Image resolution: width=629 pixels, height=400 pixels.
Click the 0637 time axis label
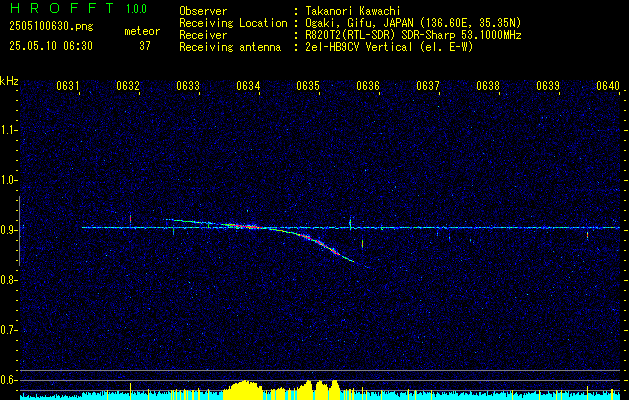tap(428, 85)
